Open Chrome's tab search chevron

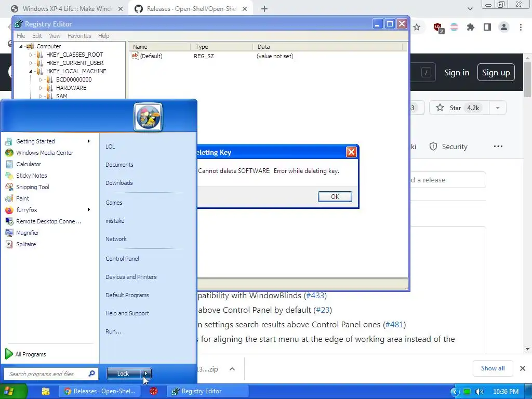tap(470, 9)
